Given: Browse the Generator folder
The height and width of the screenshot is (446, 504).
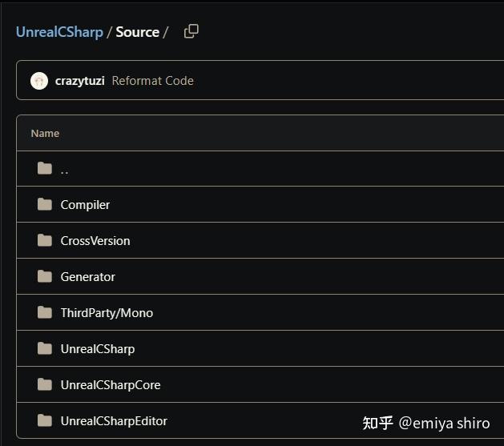Looking at the screenshot, I should click(x=87, y=277).
